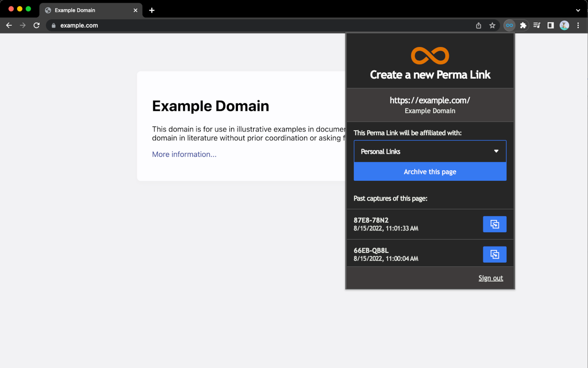This screenshot has height=368, width=588.
Task: Click the dropdown arrow next to Personal Links
Action: (x=497, y=151)
